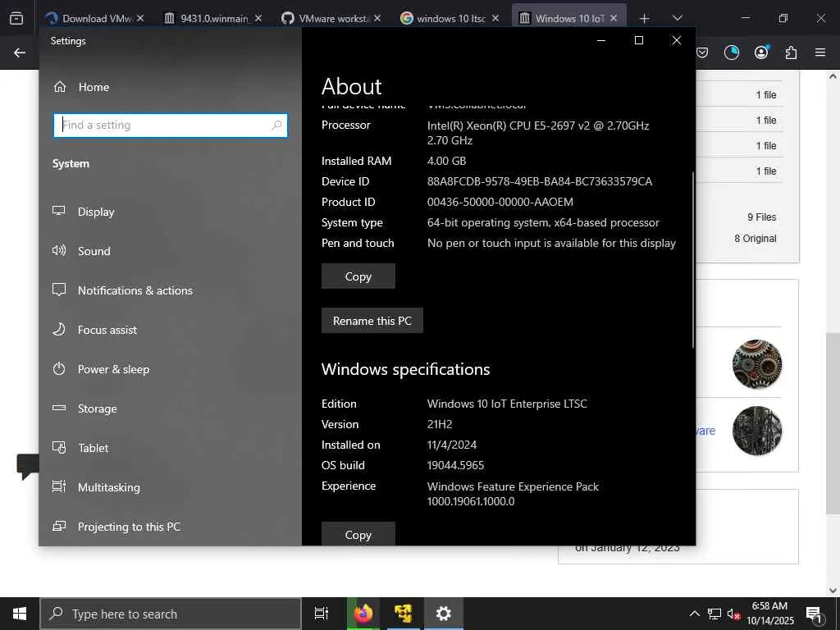The width and height of the screenshot is (840, 630).
Task: Click the network icon in system tray
Action: point(714,614)
